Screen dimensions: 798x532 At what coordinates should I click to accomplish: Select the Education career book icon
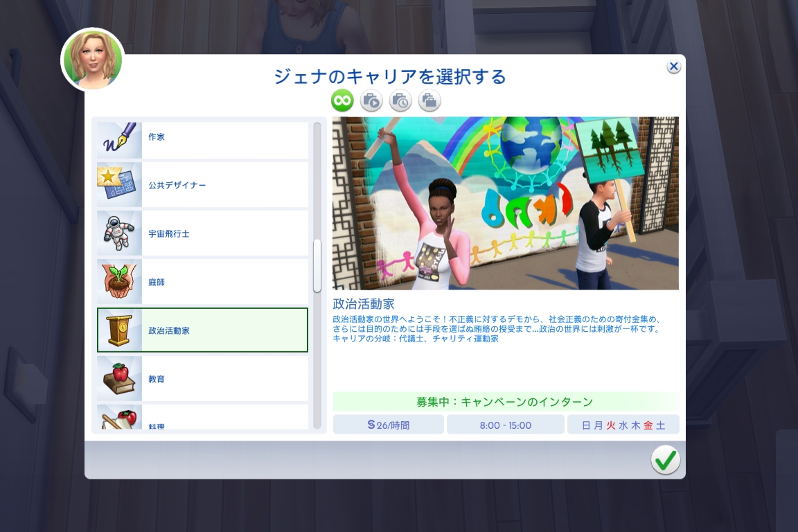pos(119,379)
